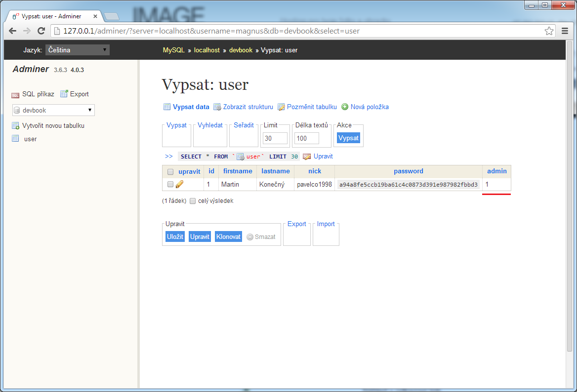Toggle the select-all checkbox in table header
The width and height of the screenshot is (577, 392).
coord(170,171)
